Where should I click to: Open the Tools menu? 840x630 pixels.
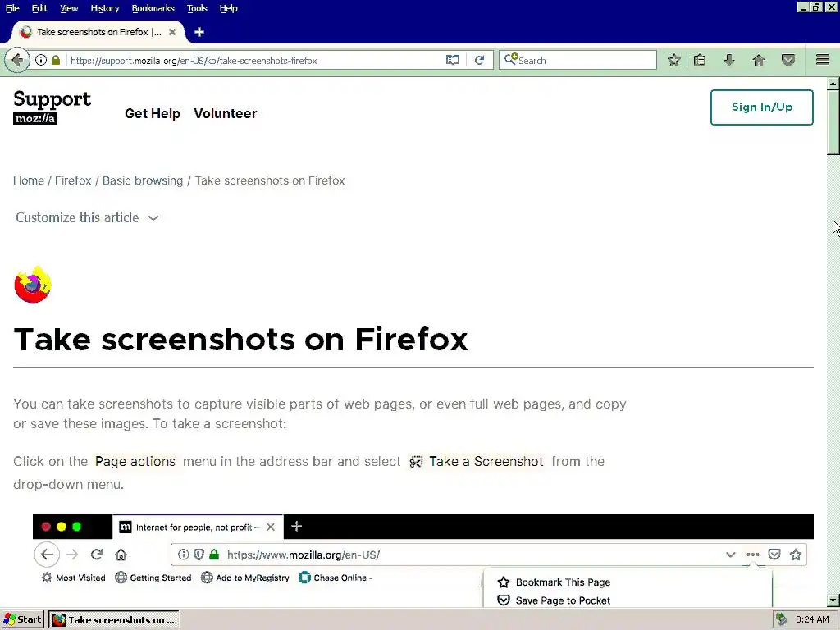(x=197, y=8)
